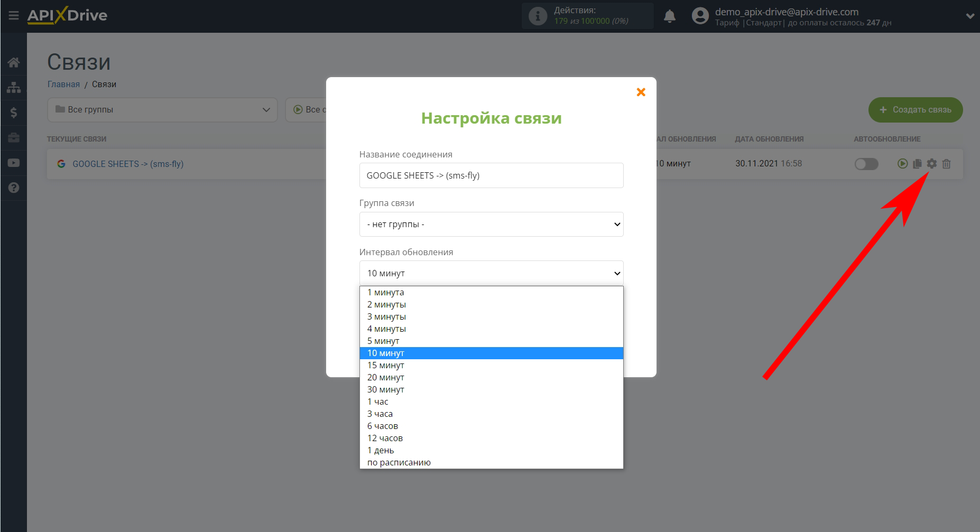Open the connections sitemap sidebar icon
Viewport: 980px width, 532px height.
[x=14, y=87]
